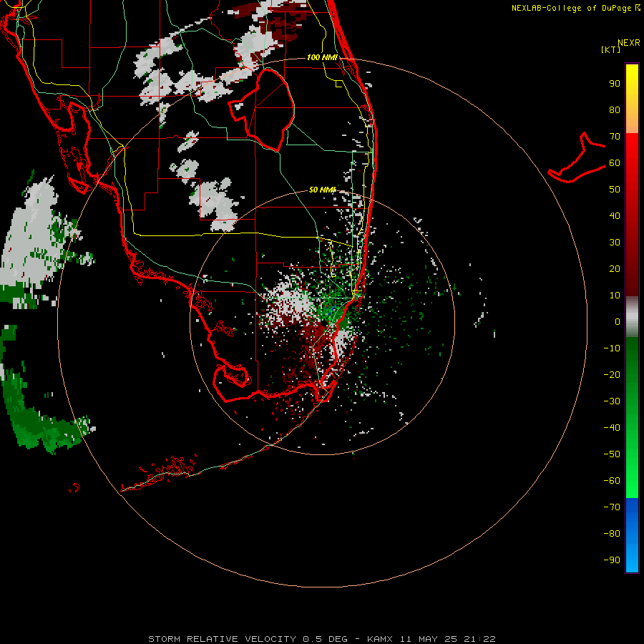Click the -50 value on velocity scale
The height and width of the screenshot is (644, 644).
612,454
